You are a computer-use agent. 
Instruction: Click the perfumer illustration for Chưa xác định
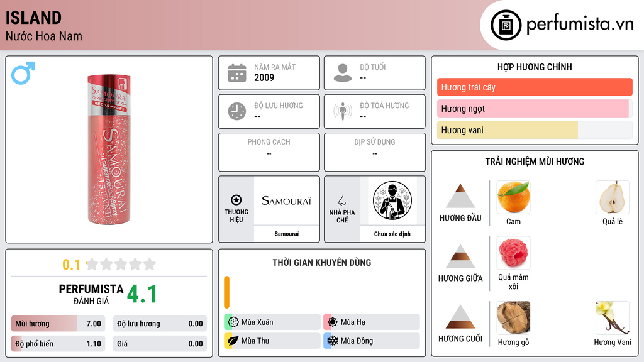[392, 200]
